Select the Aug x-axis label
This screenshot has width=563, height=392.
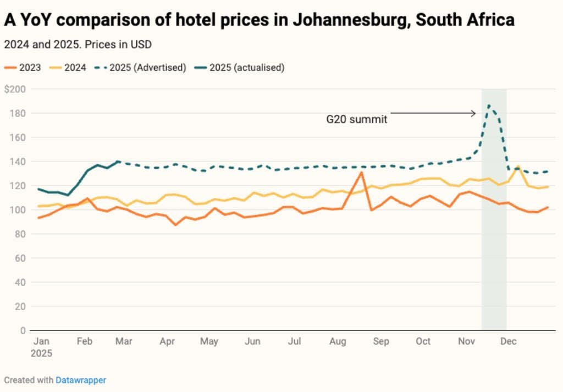coord(338,341)
